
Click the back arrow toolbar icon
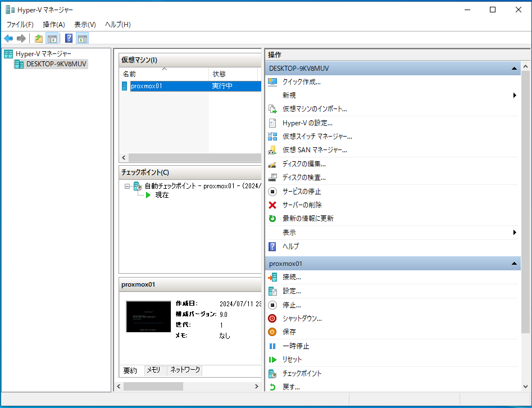pos(8,38)
